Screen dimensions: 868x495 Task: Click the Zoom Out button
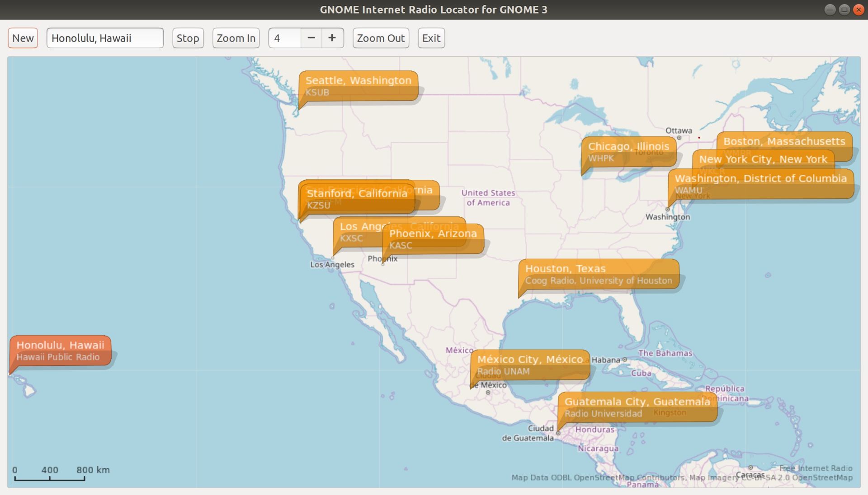click(381, 38)
